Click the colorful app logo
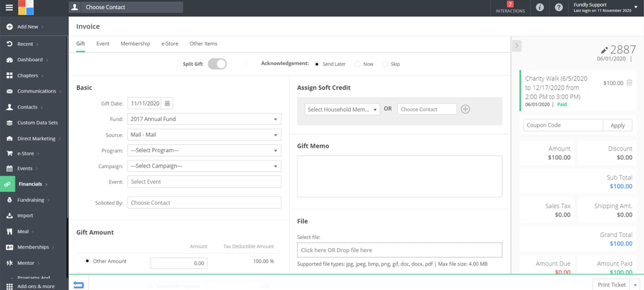The height and width of the screenshot is (290, 644). point(26,7)
